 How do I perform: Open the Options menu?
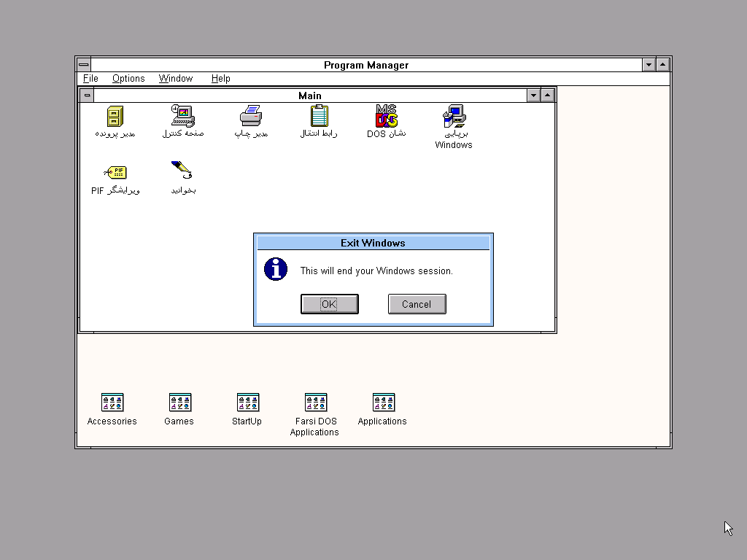tap(128, 79)
